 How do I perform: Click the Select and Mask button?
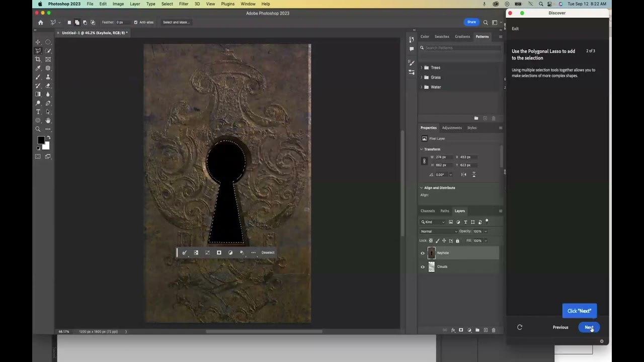click(176, 22)
